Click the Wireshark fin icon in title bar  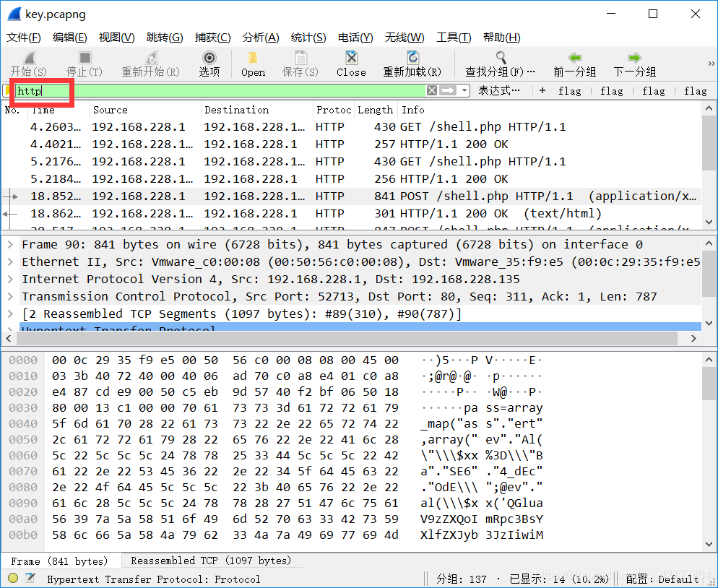[x=14, y=14]
